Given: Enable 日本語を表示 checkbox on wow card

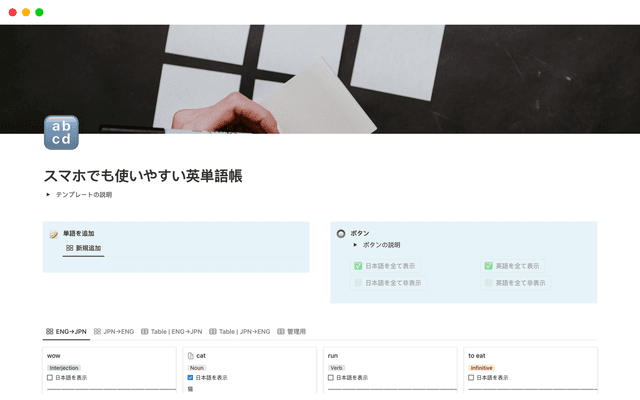Looking at the screenshot, I should click(50, 378).
